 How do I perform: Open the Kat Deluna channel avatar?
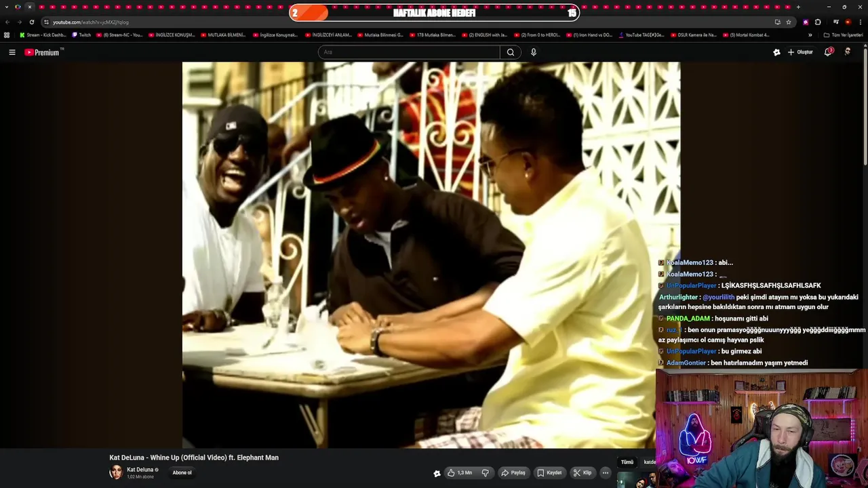click(x=116, y=472)
